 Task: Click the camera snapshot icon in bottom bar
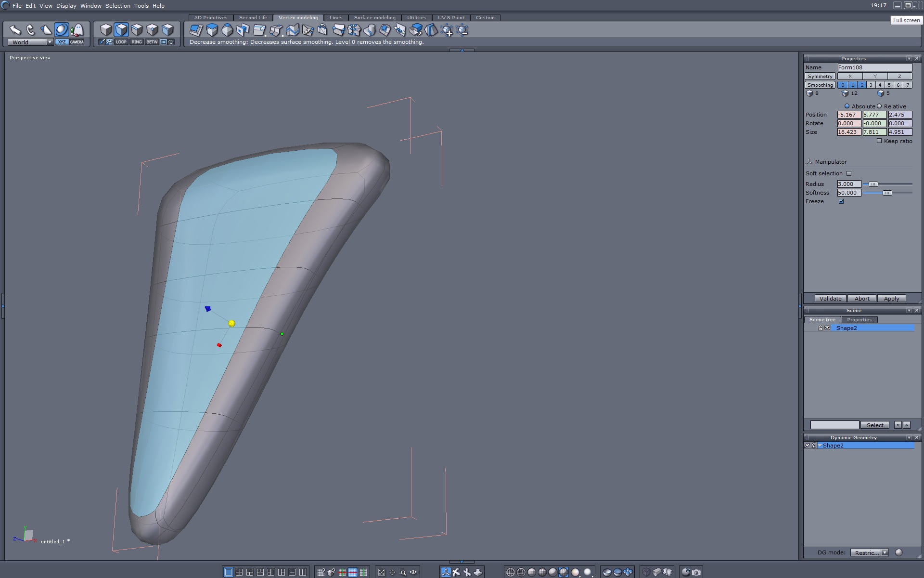(696, 572)
